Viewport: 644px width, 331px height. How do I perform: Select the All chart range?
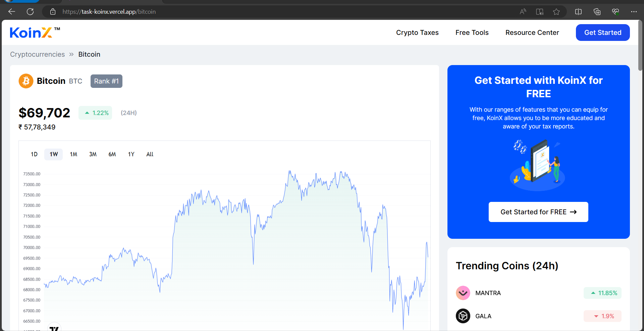(x=150, y=154)
